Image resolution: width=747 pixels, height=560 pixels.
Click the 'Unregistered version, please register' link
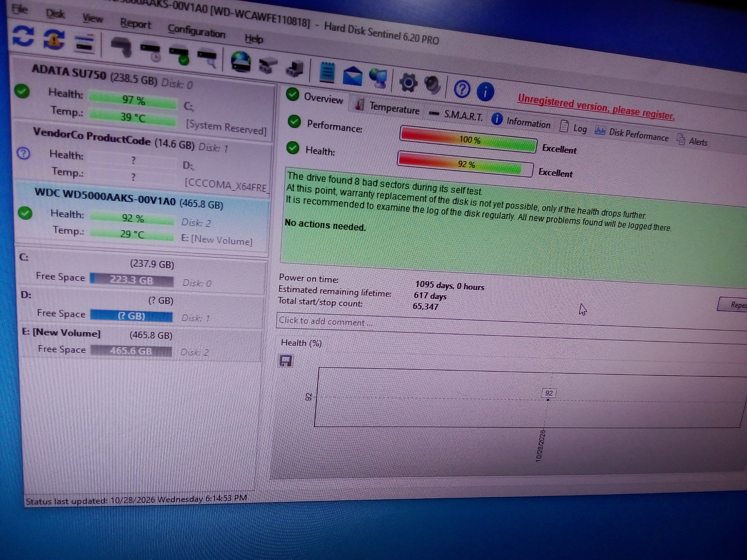(596, 107)
